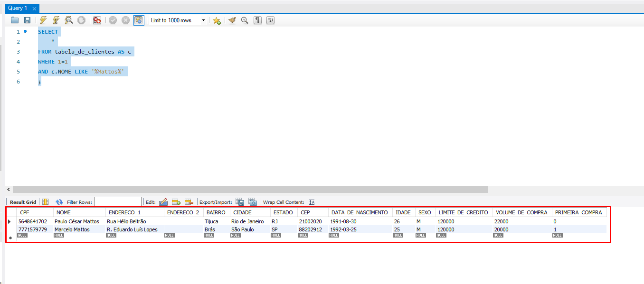Save the script with the floppy disk icon

27,20
